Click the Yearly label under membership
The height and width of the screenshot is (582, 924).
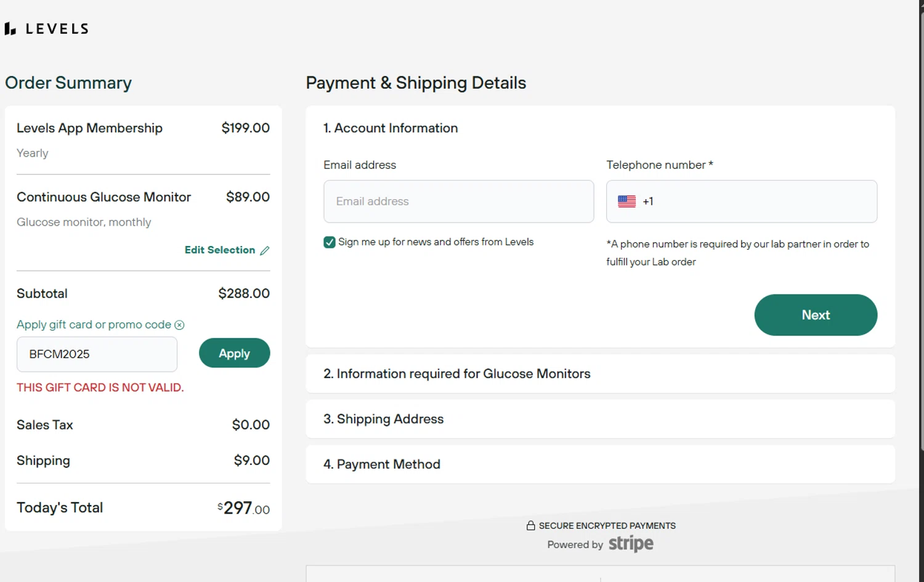point(32,154)
